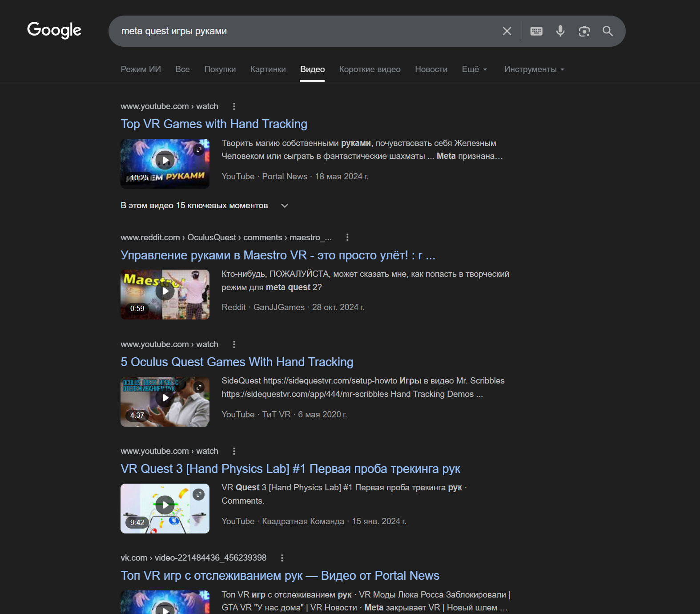700x614 pixels.
Task: Expand preview icon on Hand Physics Lab thumbnail
Action: point(199,494)
